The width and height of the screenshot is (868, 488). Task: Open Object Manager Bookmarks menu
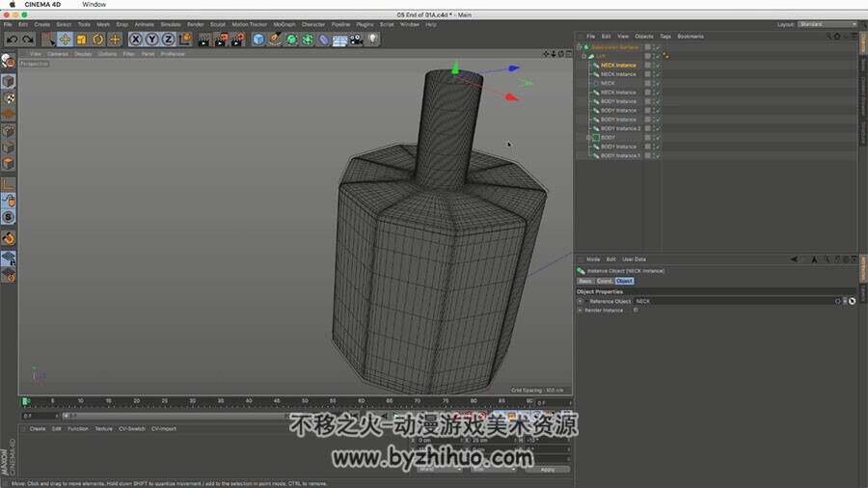691,37
